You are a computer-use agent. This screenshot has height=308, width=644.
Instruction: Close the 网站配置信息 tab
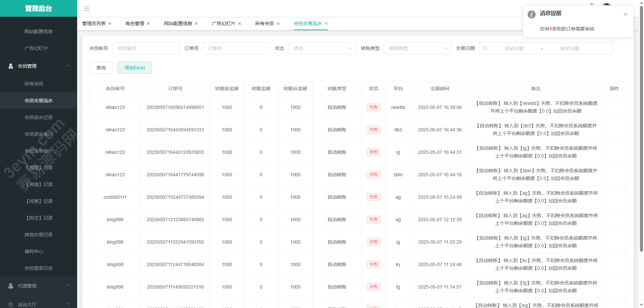pos(196,23)
